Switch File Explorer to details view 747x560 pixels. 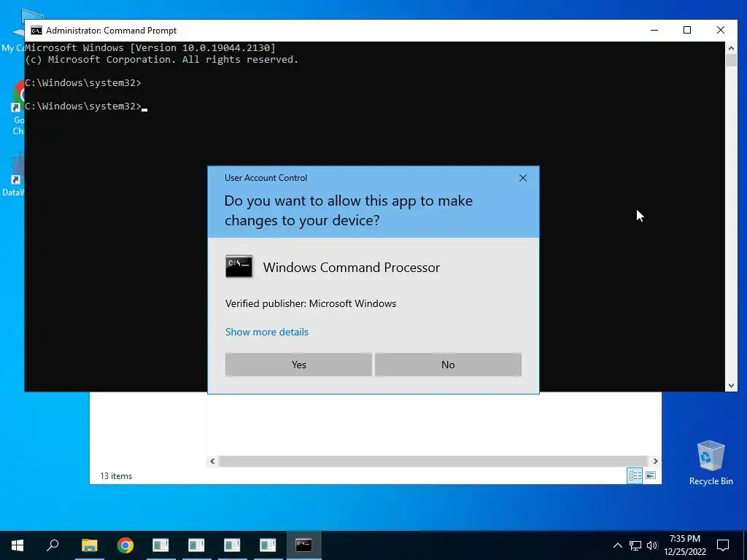[635, 475]
